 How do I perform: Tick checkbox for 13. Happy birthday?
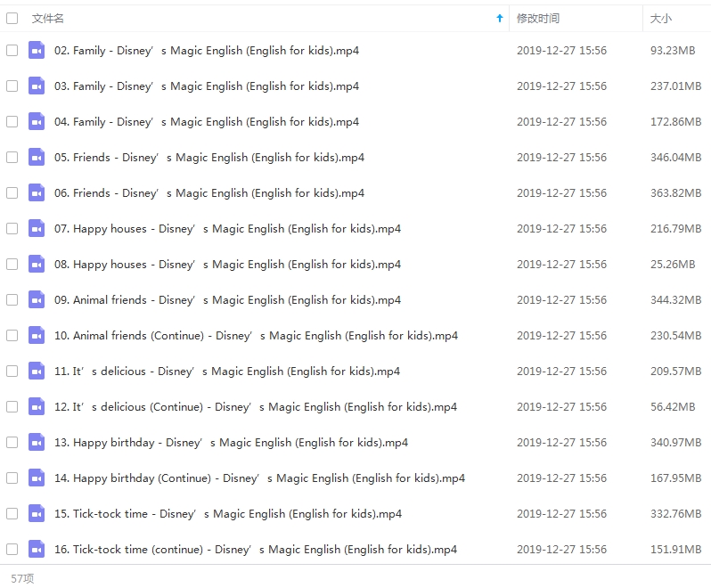tap(12, 443)
